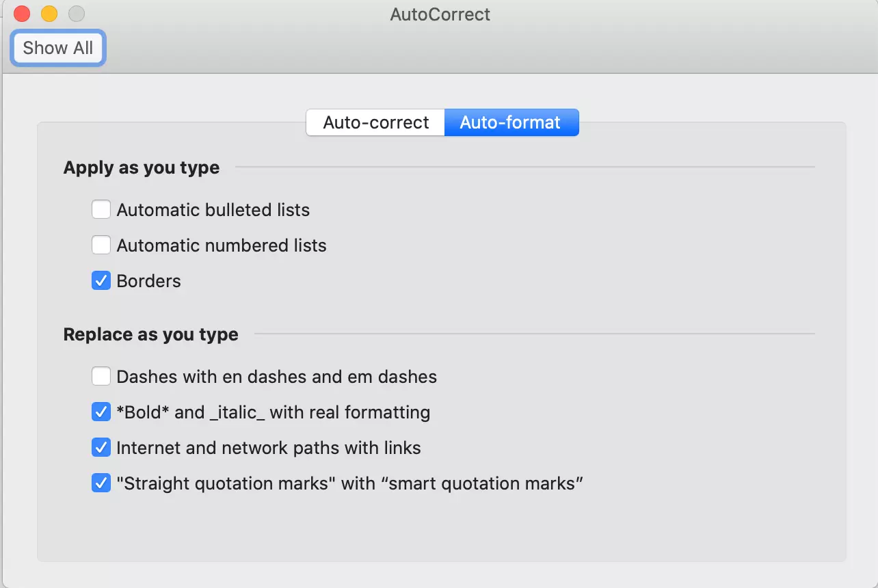878x588 pixels.
Task: Click the Borders label text
Action: (148, 280)
